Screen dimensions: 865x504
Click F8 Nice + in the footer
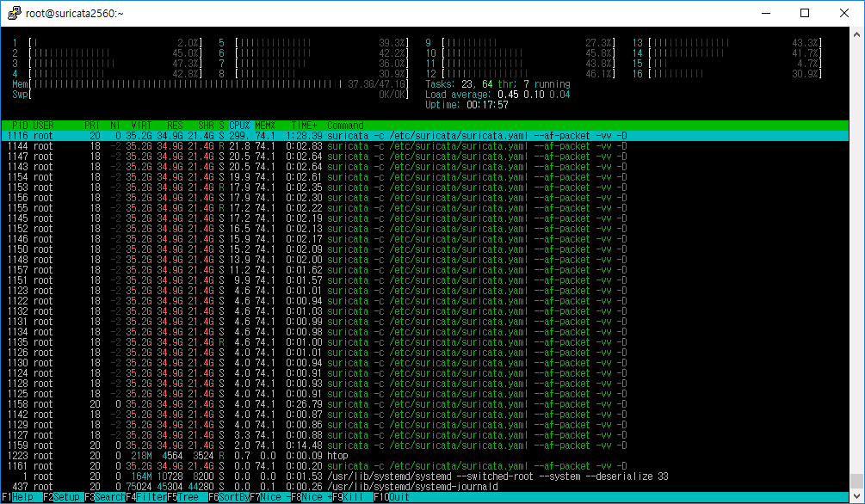(311, 497)
